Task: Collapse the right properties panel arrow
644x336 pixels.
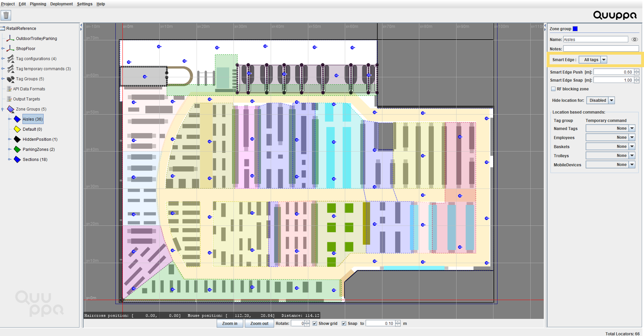Action: pyautogui.click(x=545, y=29)
